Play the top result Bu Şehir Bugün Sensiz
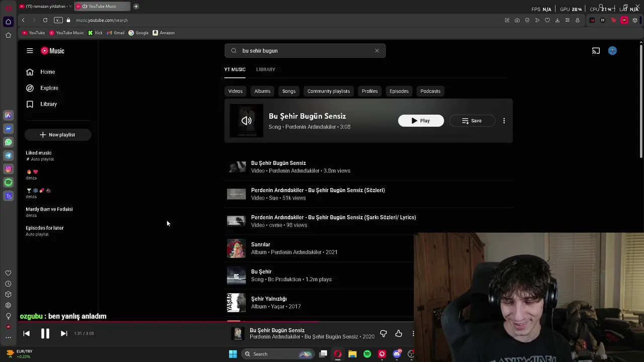 (x=421, y=121)
